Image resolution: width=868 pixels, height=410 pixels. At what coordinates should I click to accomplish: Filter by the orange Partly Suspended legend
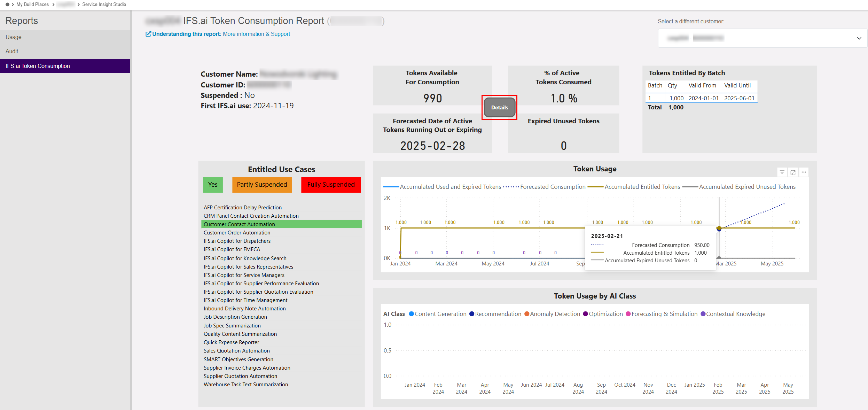(x=262, y=185)
